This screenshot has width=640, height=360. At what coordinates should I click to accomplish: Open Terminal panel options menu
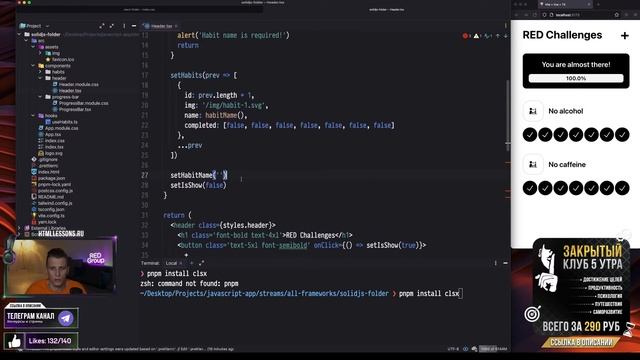(496, 263)
